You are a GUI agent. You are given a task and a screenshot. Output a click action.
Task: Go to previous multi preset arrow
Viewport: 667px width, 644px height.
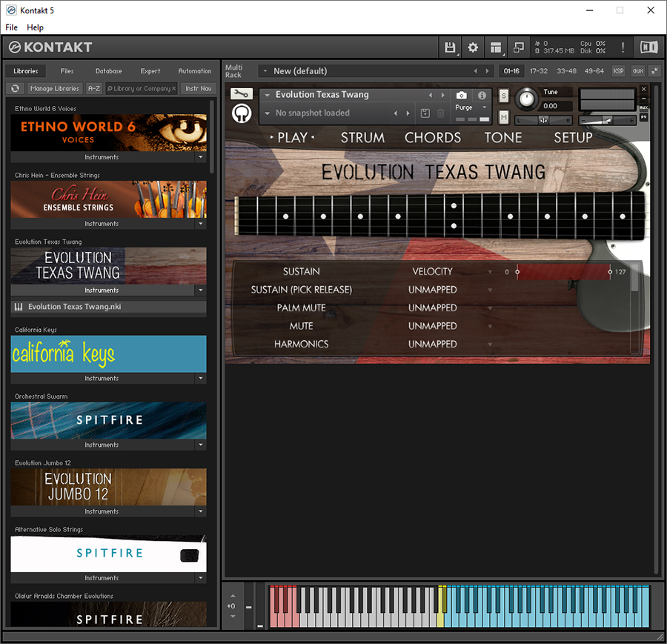[x=476, y=71]
